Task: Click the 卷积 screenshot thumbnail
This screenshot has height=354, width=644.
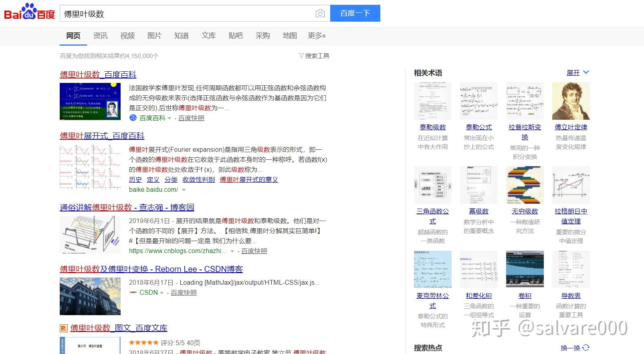Action: click(525, 270)
